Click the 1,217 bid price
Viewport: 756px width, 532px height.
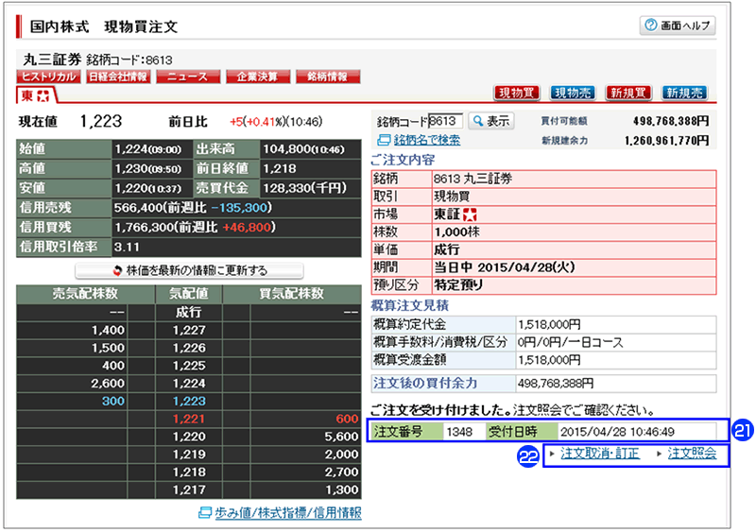[189, 489]
